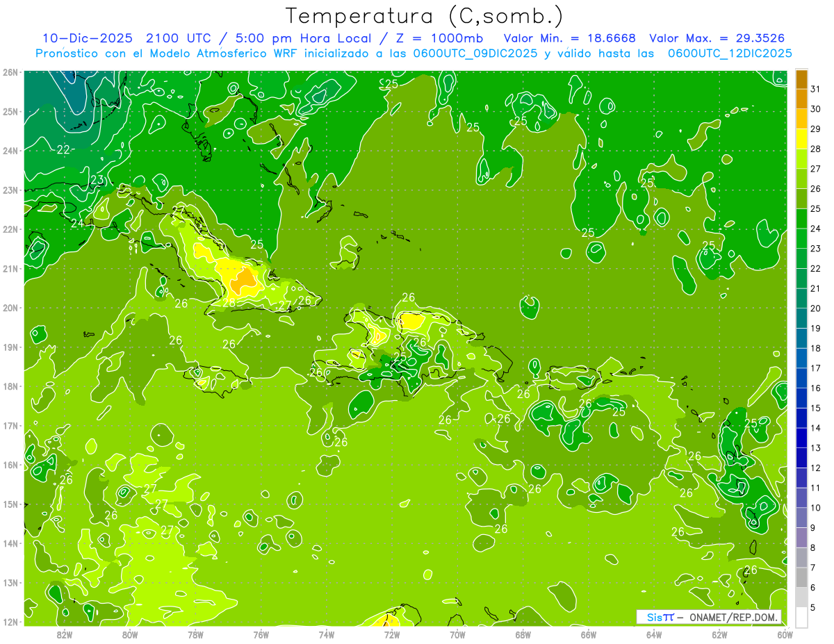Click the 26N latitude axis label
The height and width of the screenshot is (644, 834).
[x=10, y=72]
